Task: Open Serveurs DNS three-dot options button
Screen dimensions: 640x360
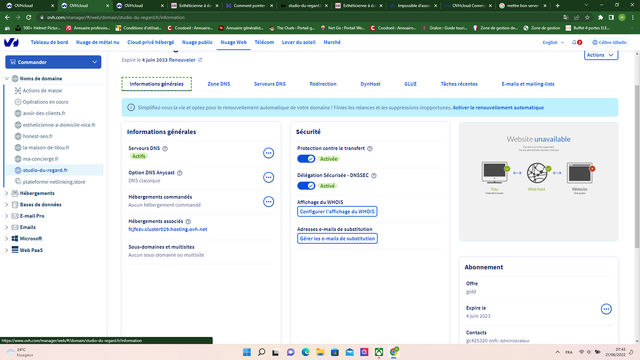Action: (x=268, y=153)
